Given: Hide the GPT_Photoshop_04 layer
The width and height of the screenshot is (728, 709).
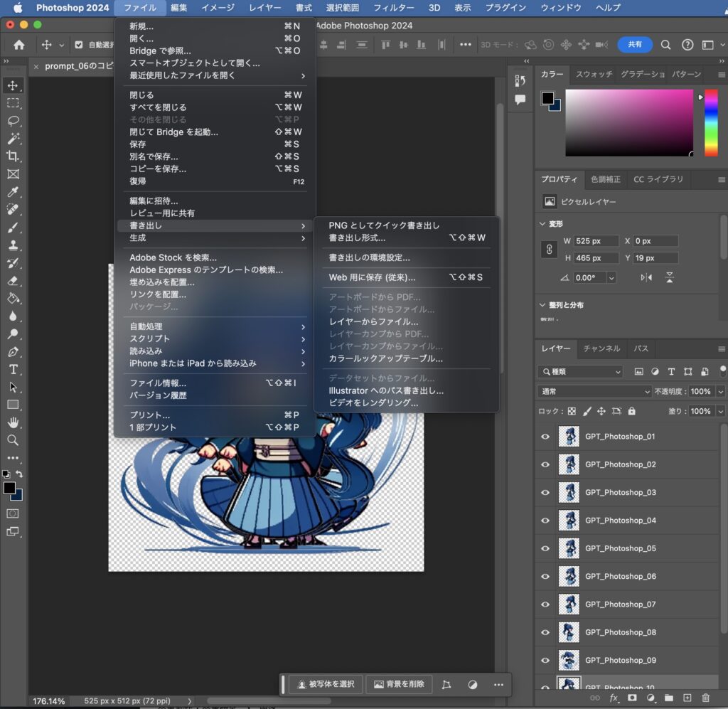Looking at the screenshot, I should (x=545, y=521).
